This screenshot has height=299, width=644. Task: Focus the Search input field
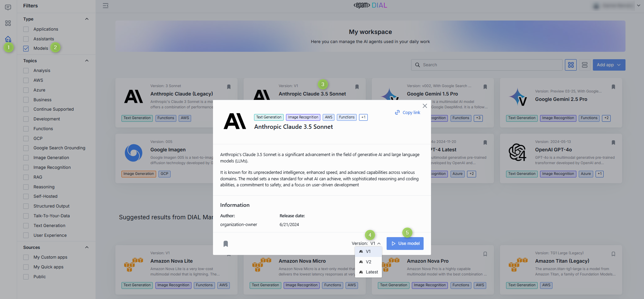click(487, 65)
